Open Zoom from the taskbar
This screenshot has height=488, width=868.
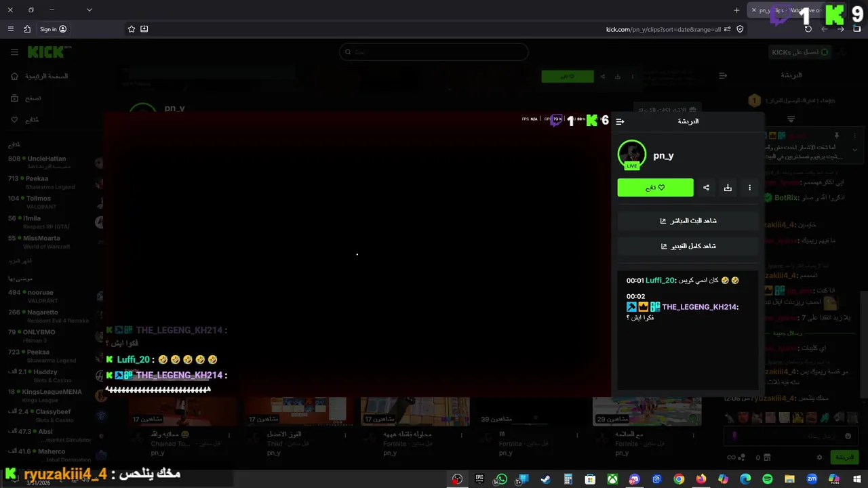(812, 479)
